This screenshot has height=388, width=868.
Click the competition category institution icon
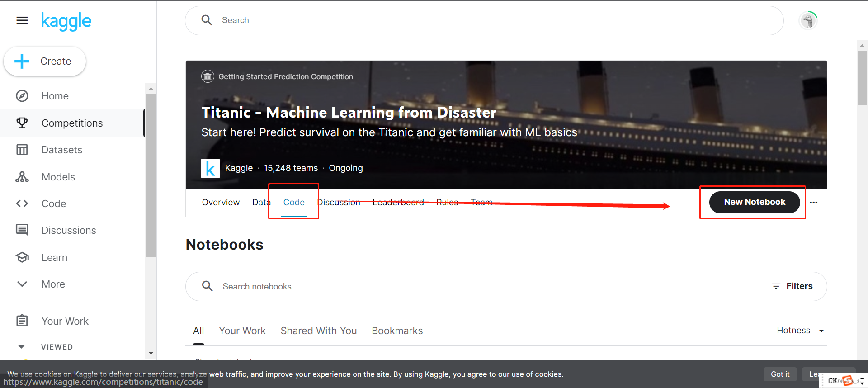point(208,76)
